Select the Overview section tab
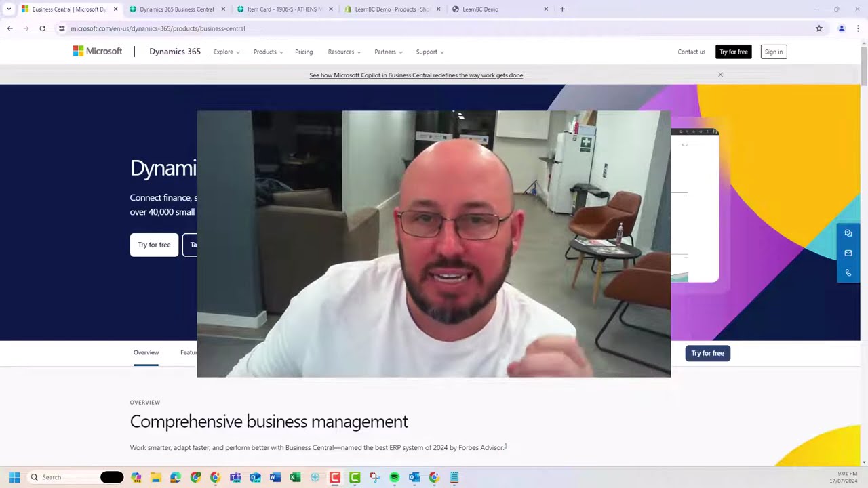 [146, 352]
